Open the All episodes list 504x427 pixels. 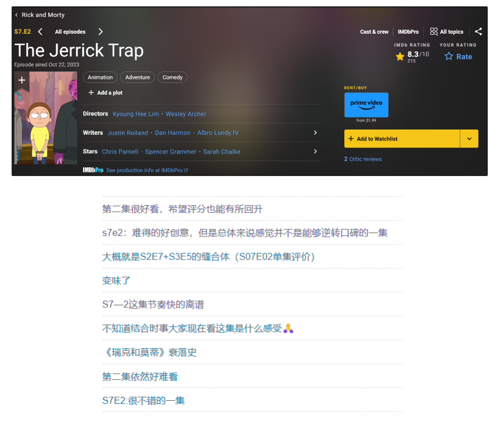[70, 31]
